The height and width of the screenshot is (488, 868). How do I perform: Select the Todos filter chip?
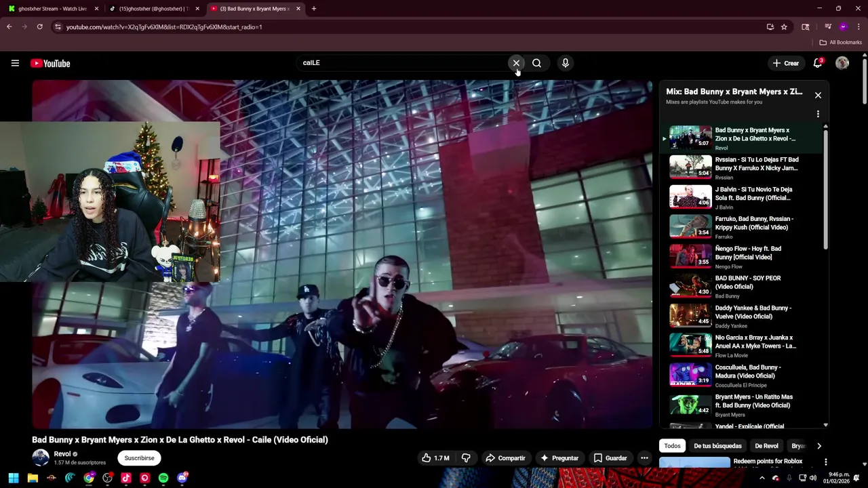(672, 446)
